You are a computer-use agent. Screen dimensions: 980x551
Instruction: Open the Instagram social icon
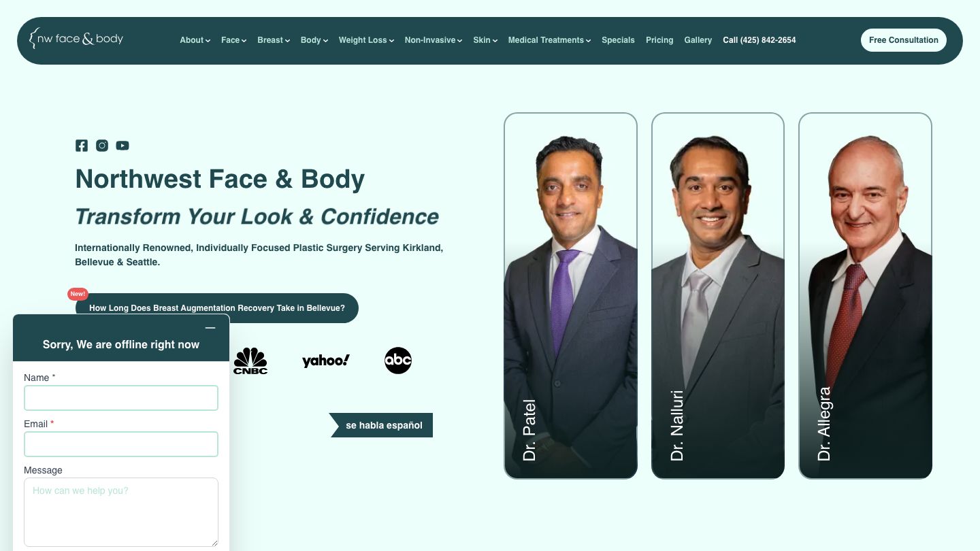point(102,146)
